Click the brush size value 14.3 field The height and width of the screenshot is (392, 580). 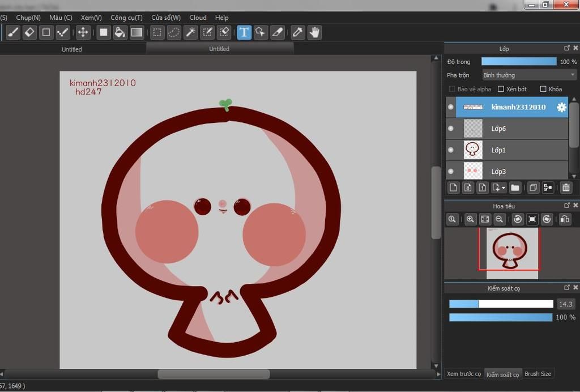566,304
